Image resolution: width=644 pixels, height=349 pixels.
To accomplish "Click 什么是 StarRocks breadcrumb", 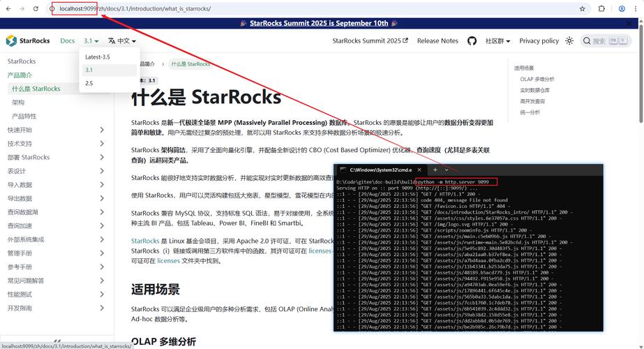I will point(190,64).
